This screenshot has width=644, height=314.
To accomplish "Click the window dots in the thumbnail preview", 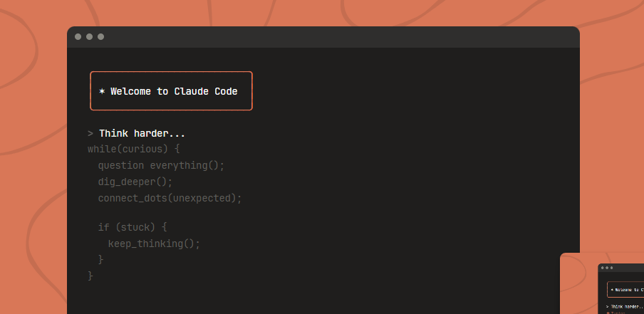I will coord(606,268).
